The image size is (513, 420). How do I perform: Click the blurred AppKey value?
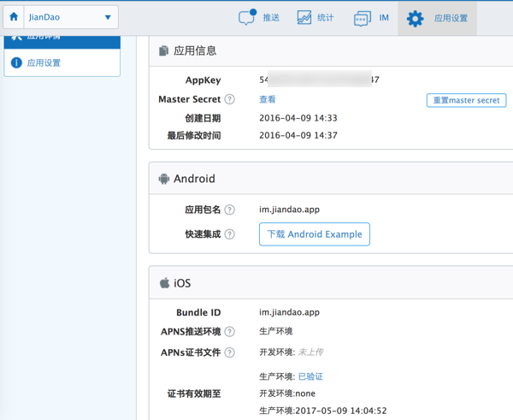coord(319,79)
